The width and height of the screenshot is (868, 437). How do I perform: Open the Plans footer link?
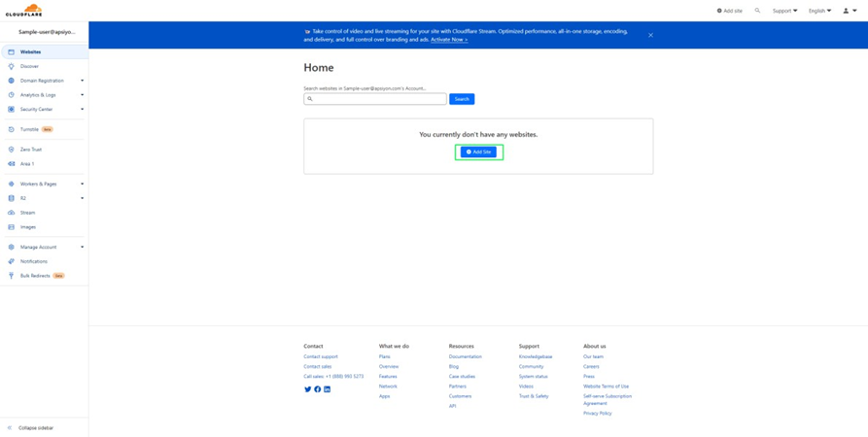point(385,356)
